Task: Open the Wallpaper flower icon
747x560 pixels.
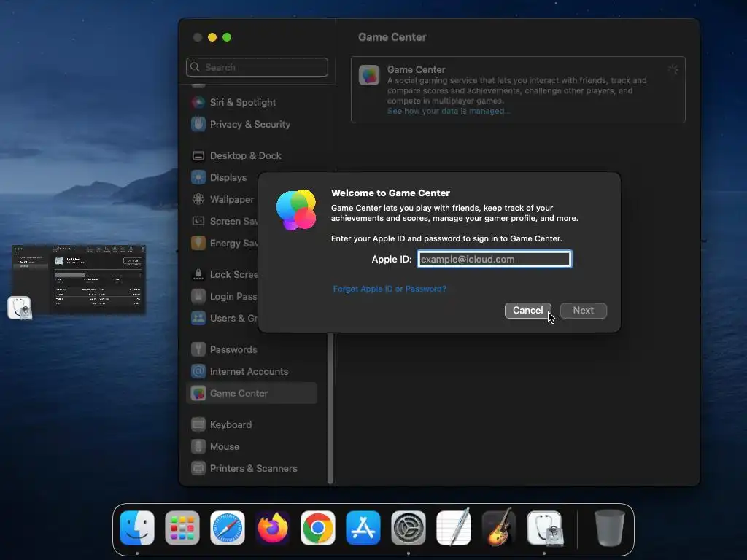Action: tap(198, 200)
